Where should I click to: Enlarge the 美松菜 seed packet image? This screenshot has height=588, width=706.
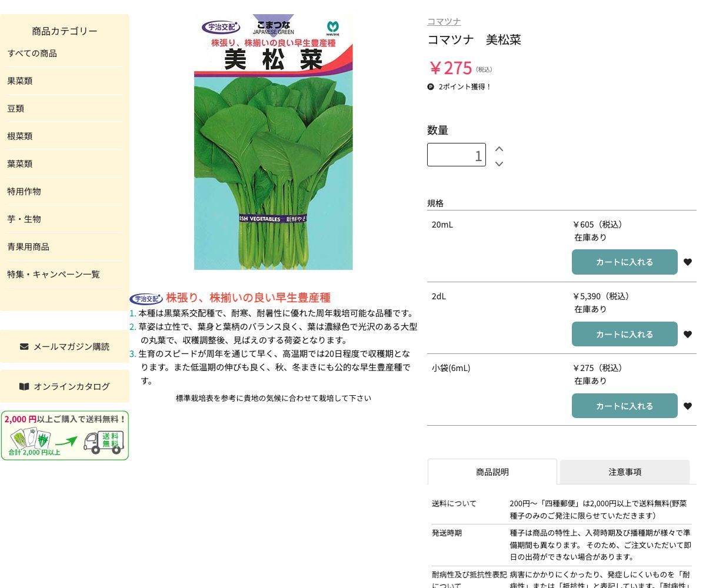[273, 142]
